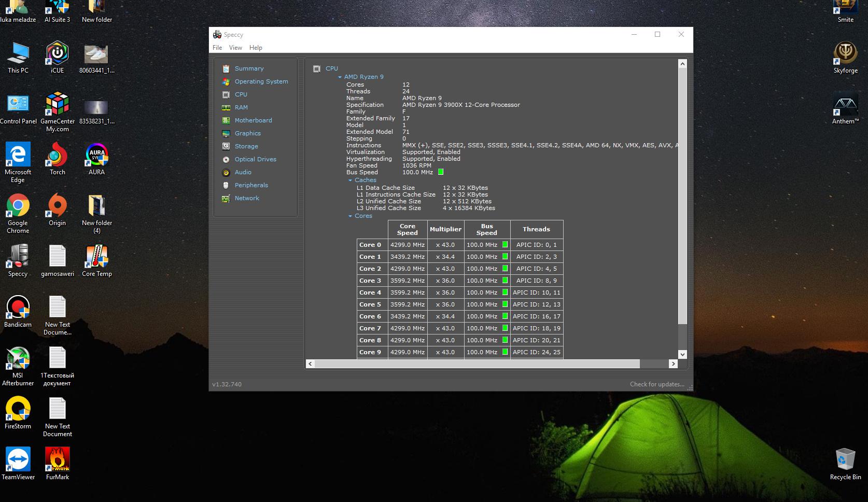Open the Storage section icon

coord(226,146)
